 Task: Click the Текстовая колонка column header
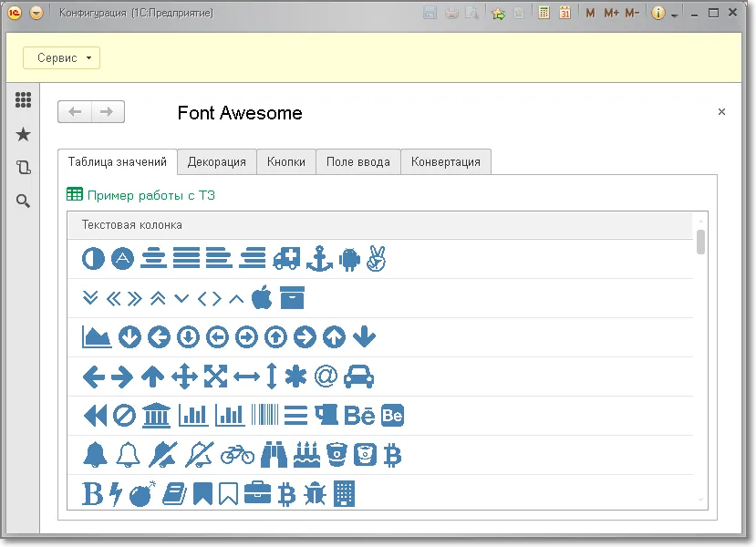[380, 225]
